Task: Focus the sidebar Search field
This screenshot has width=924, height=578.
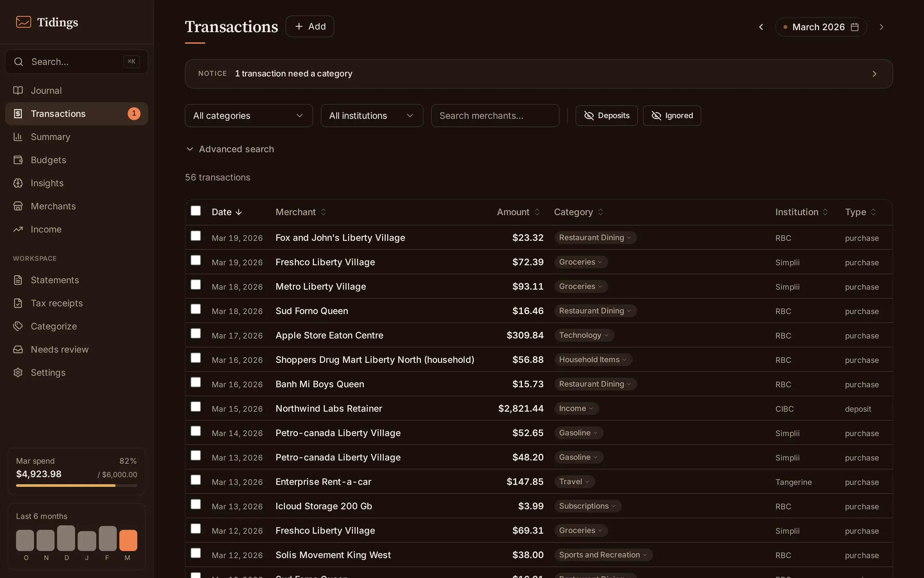Action: [76, 62]
